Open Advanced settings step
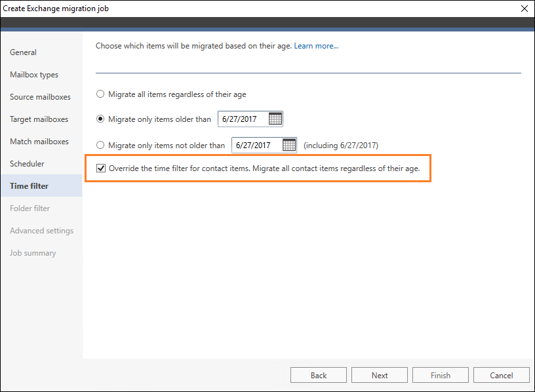 (x=41, y=231)
